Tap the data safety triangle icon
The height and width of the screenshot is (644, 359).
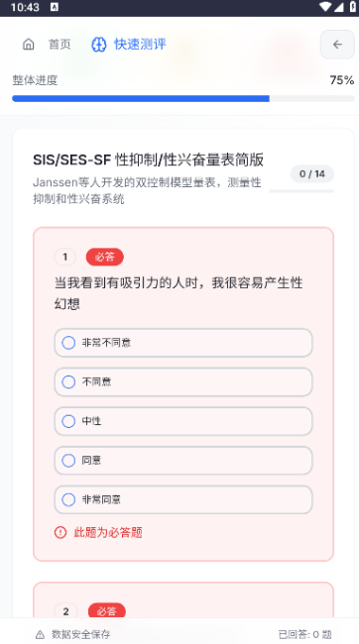point(40,634)
